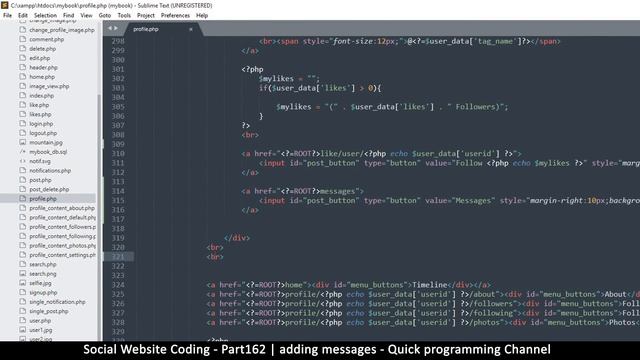Screen dimensions: 640x360
Task: Click the file icon beside header.php
Action: (x=23, y=67)
